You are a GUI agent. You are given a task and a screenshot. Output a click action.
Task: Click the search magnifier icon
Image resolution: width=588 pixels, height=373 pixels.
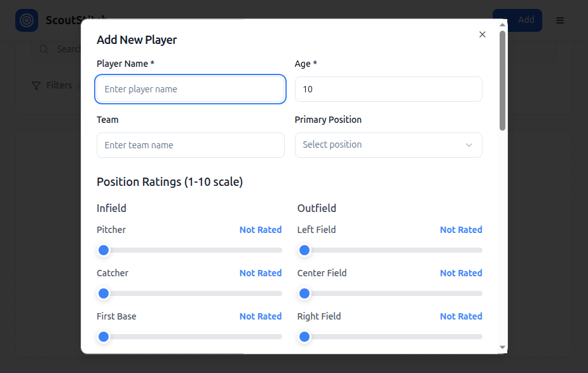point(43,48)
